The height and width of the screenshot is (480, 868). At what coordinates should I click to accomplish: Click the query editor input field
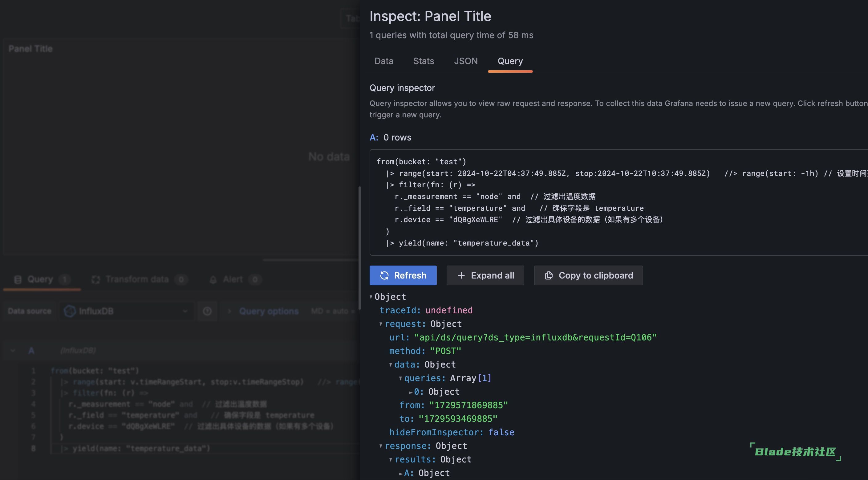pos(177,408)
